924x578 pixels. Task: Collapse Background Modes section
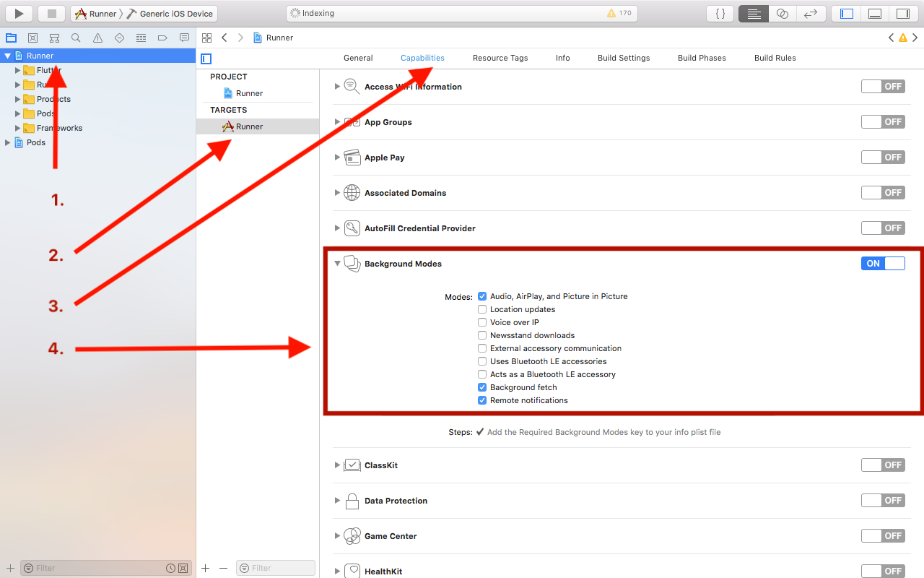(x=337, y=264)
